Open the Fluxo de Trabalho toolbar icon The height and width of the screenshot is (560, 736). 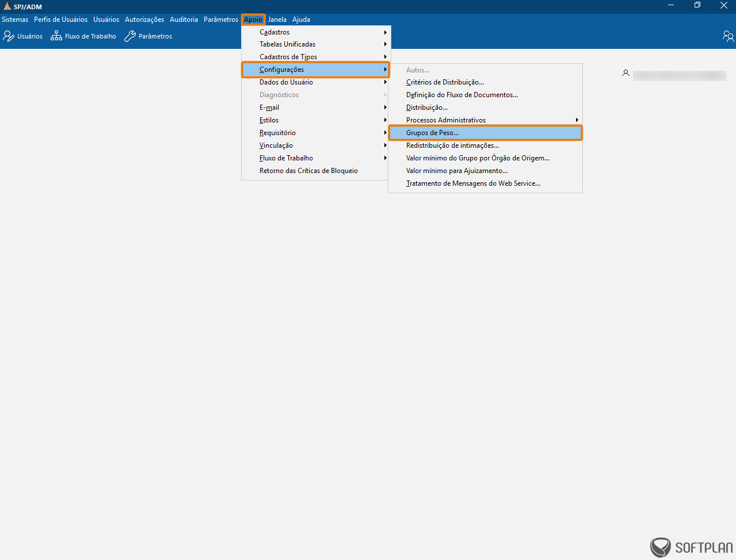[x=56, y=36]
